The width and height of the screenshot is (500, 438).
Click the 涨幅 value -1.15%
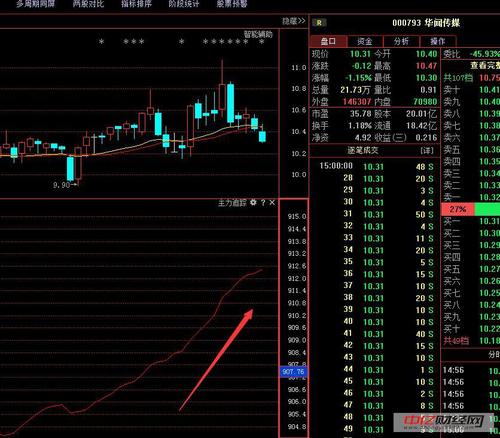[358, 78]
